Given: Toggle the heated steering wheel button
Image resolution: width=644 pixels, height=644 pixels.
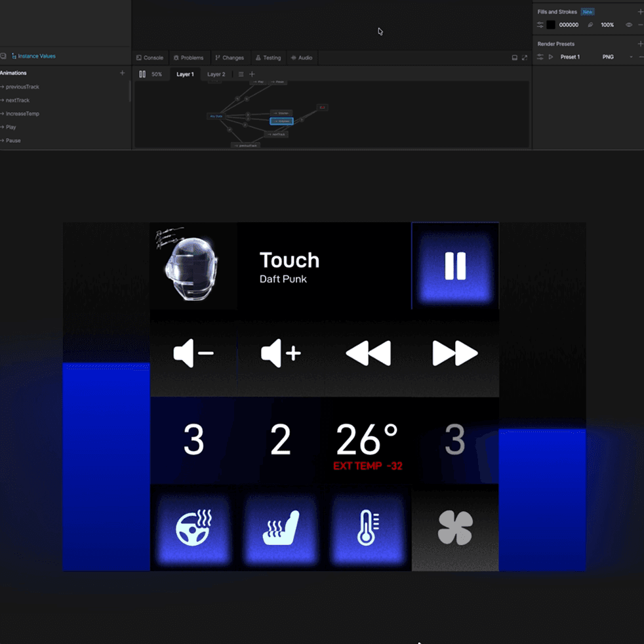Looking at the screenshot, I should pyautogui.click(x=193, y=528).
